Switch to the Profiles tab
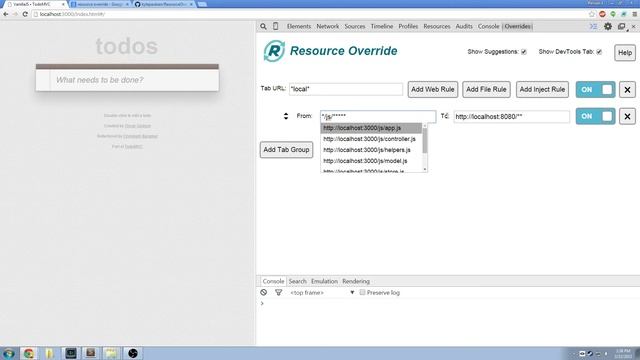Image resolution: width=640 pixels, height=360 pixels. (x=408, y=26)
